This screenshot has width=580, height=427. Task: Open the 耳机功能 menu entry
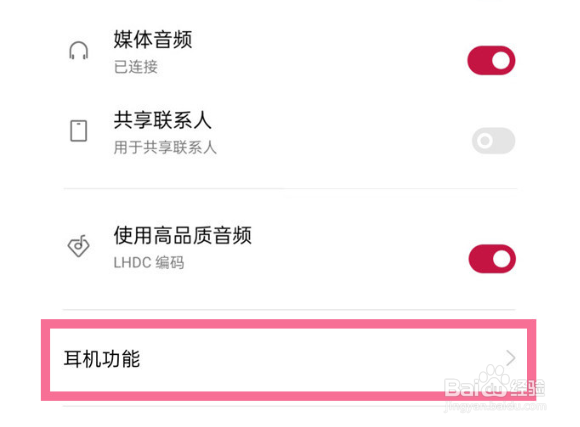click(x=289, y=359)
